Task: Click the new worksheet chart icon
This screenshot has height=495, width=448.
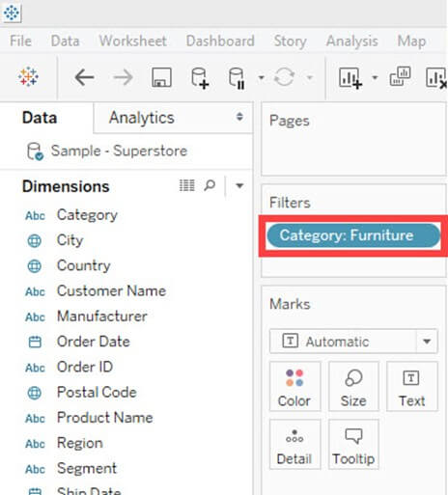Action: click(x=350, y=77)
